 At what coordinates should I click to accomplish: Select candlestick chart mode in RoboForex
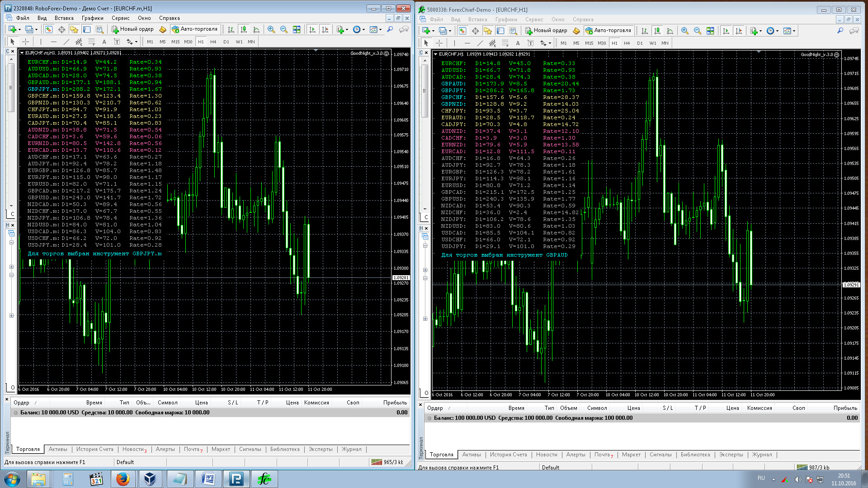pos(244,29)
